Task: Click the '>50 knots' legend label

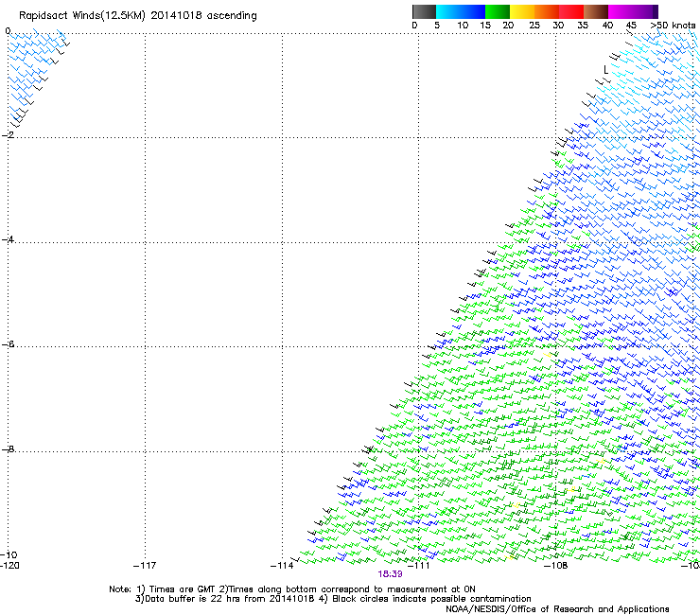Action: 673,26
